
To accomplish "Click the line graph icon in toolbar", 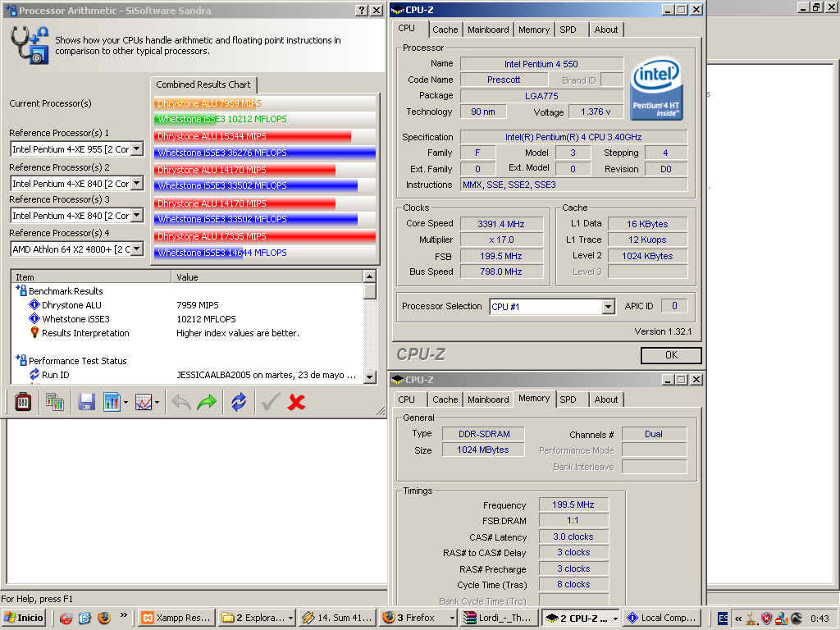I will pos(144,402).
